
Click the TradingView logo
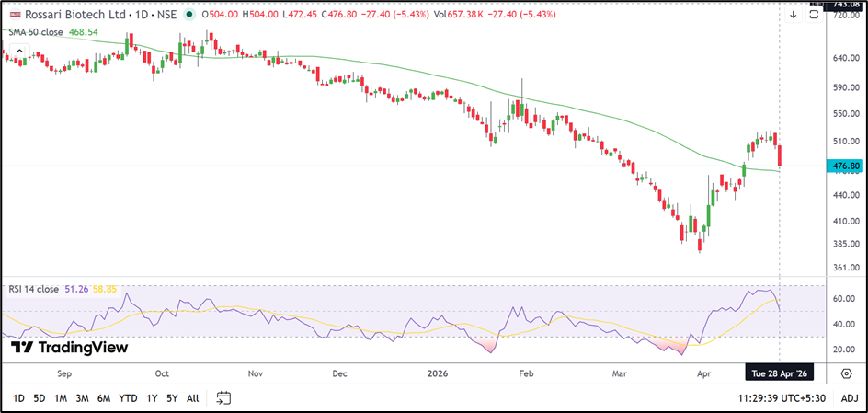click(69, 347)
